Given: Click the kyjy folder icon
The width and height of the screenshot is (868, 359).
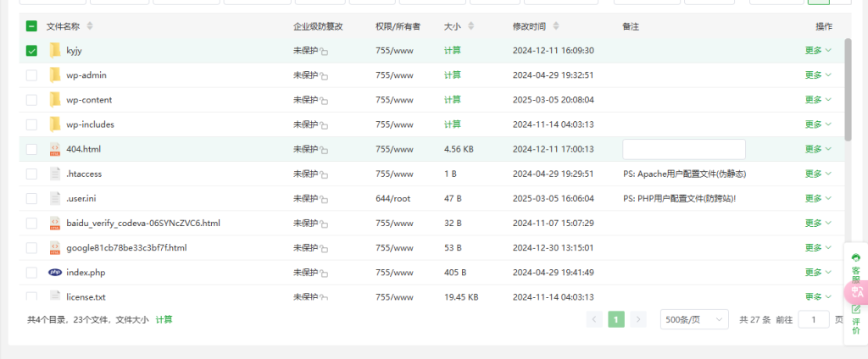Looking at the screenshot, I should pyautogui.click(x=55, y=51).
